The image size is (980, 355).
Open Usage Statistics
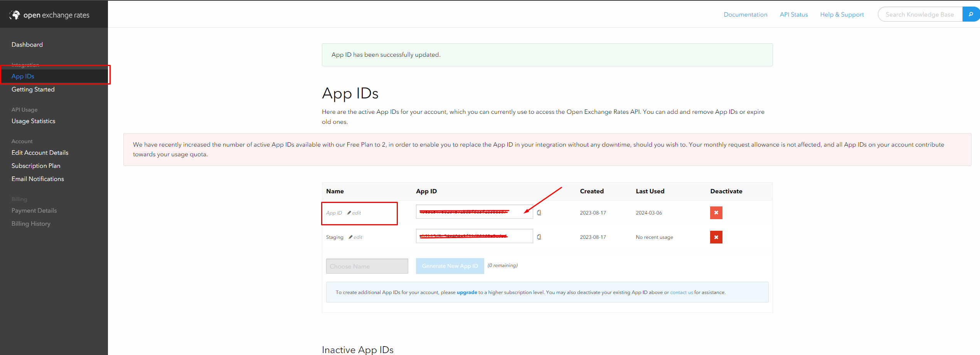[x=34, y=121]
